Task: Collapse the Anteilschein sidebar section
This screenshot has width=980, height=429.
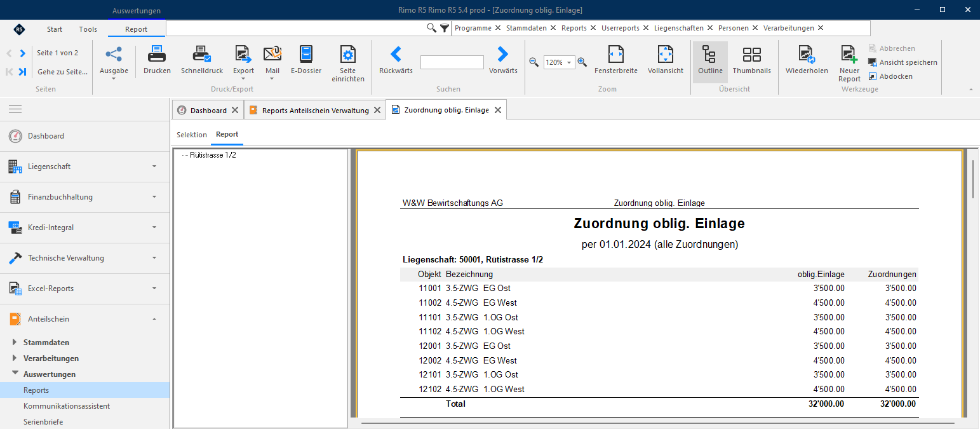Action: point(154,319)
